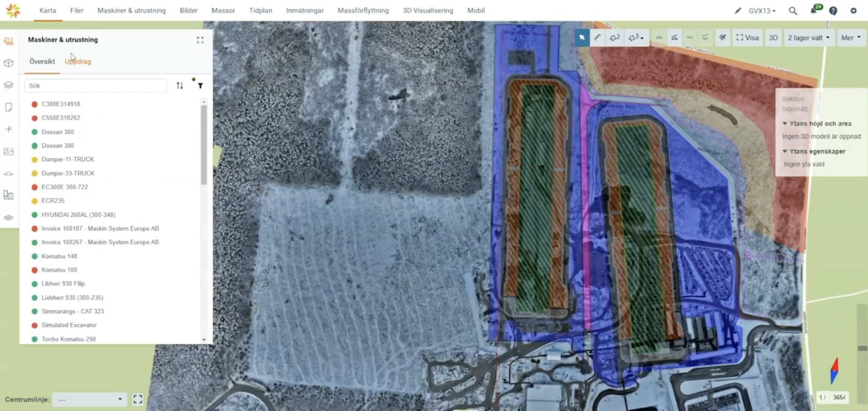The height and width of the screenshot is (411, 868).
Task: Click the sort order arrows icon
Action: point(180,85)
